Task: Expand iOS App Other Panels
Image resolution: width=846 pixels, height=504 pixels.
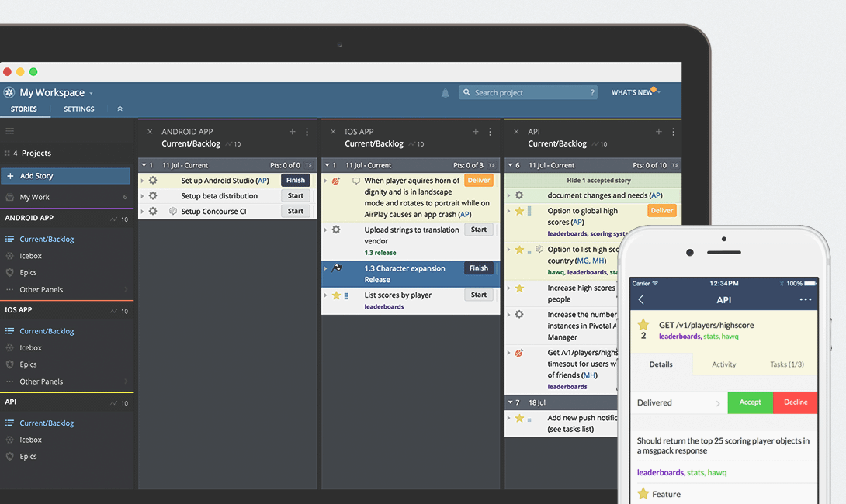Action: 126,381
